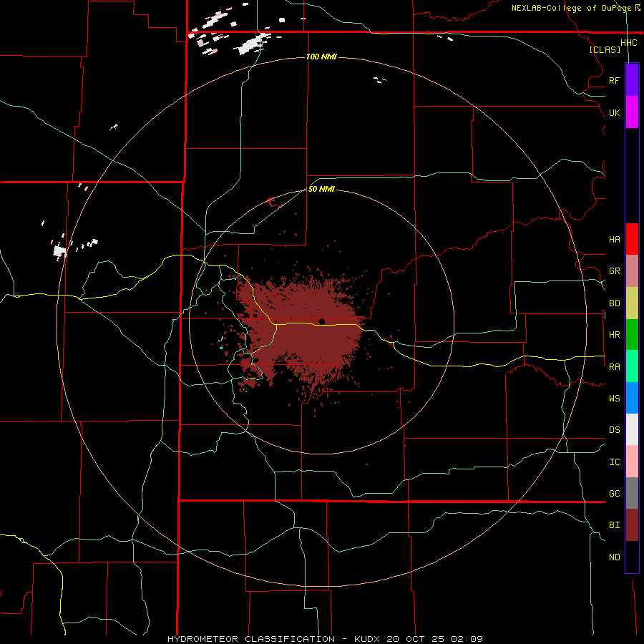Click the UK magenta legend swatch

click(632, 112)
